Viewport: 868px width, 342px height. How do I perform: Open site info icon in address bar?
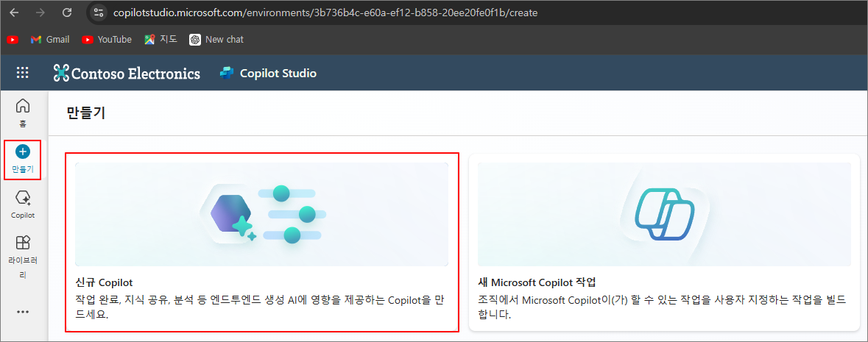click(x=99, y=13)
